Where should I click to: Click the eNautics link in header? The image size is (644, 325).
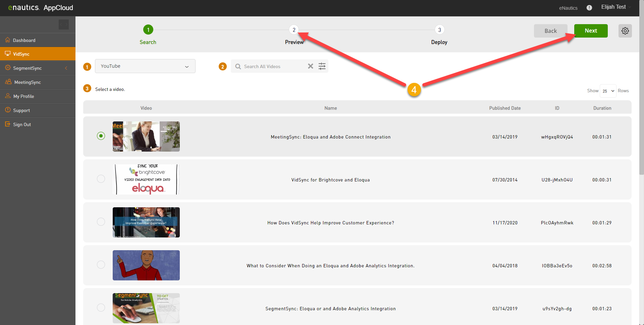568,8
